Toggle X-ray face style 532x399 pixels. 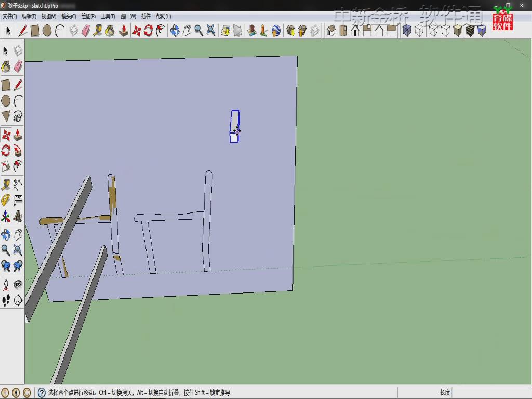click(407, 31)
